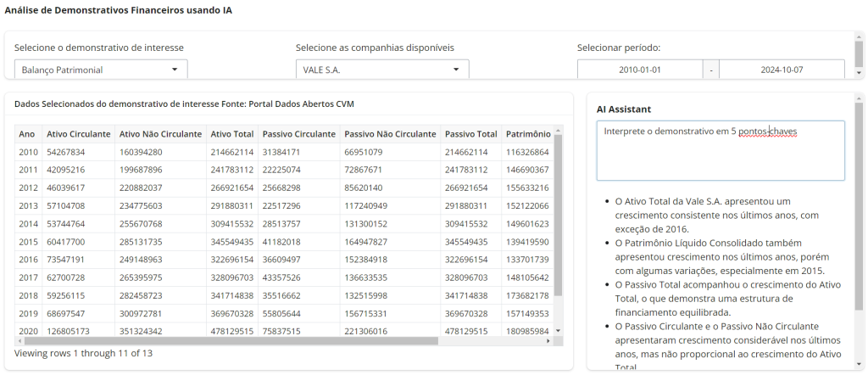
Task: Select the 2013 year cell
Action: (26, 206)
